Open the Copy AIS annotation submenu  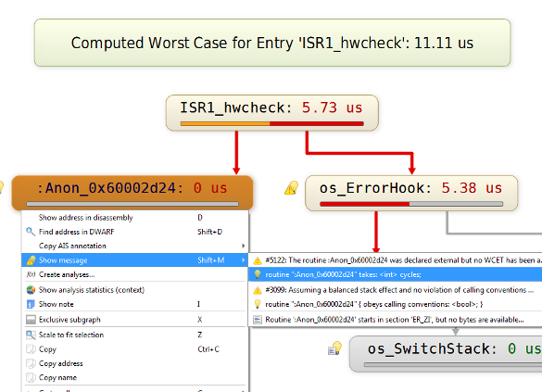pos(135,246)
